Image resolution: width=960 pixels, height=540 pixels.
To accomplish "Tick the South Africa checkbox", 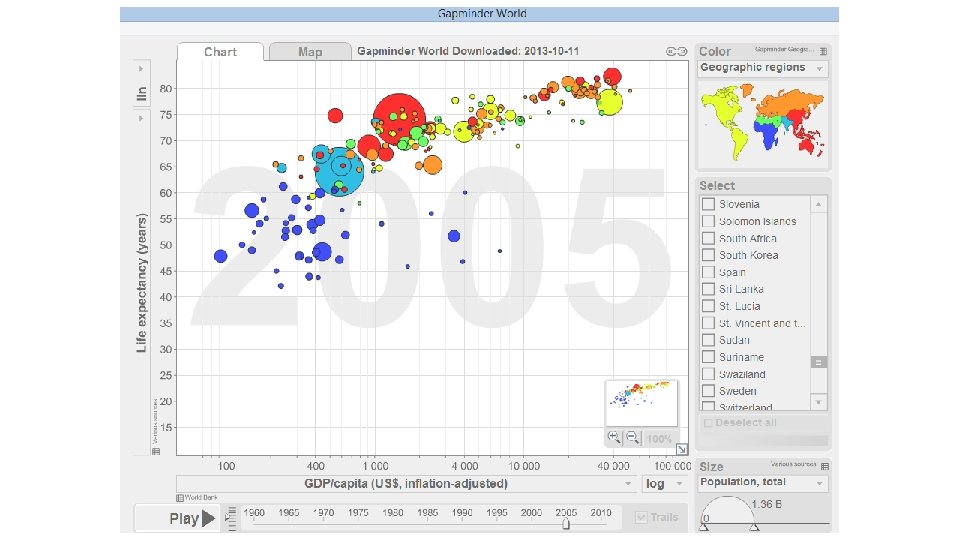I will (708, 238).
